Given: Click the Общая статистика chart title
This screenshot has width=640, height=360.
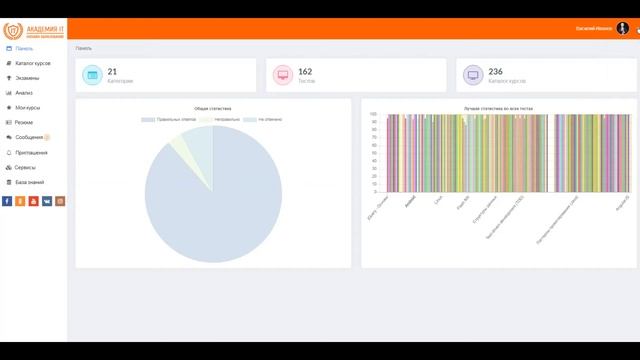Looking at the screenshot, I should pyautogui.click(x=213, y=109).
